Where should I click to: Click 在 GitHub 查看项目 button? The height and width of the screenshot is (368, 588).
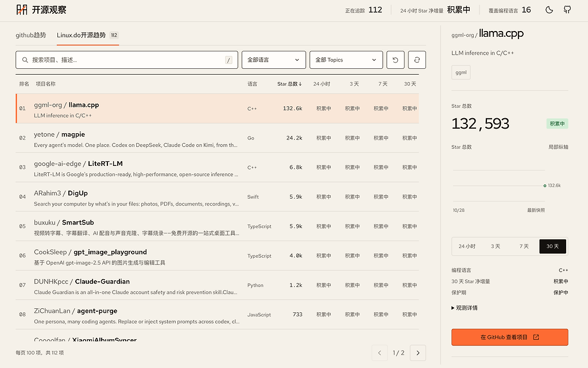(x=510, y=337)
